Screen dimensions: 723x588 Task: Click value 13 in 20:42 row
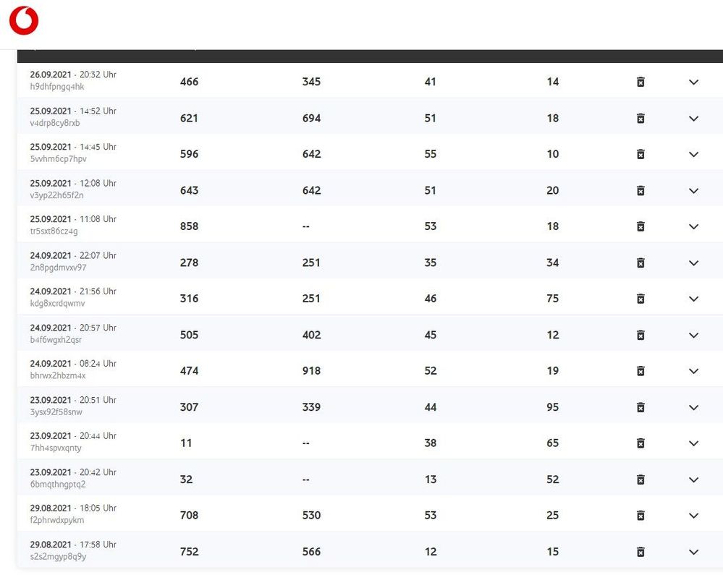[430, 480]
